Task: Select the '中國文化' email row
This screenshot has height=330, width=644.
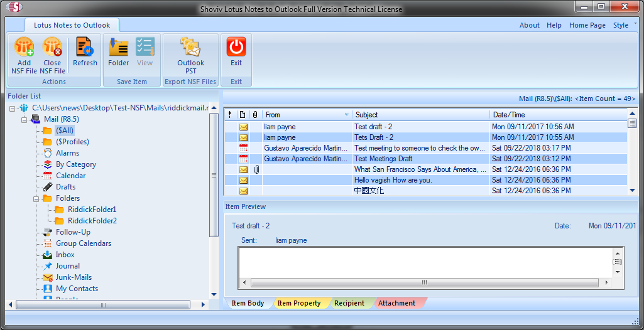Action: coord(426,191)
